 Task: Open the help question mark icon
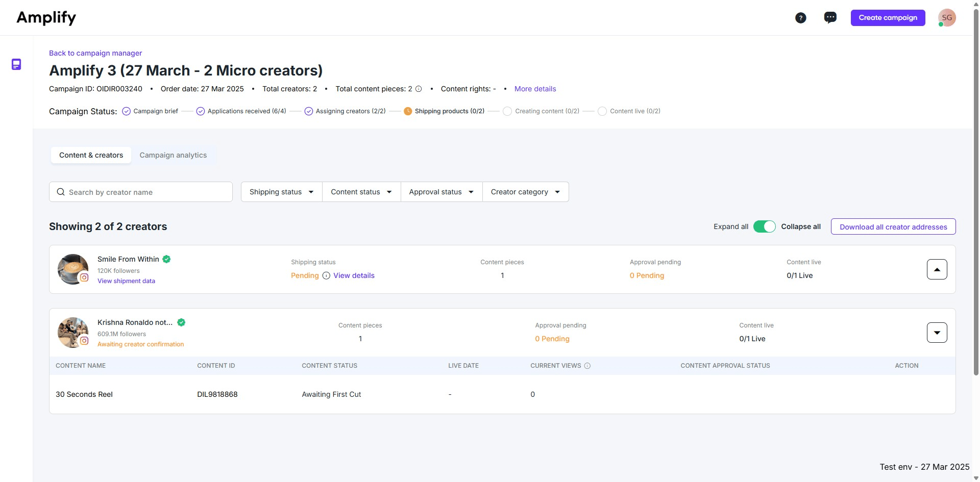(801, 17)
